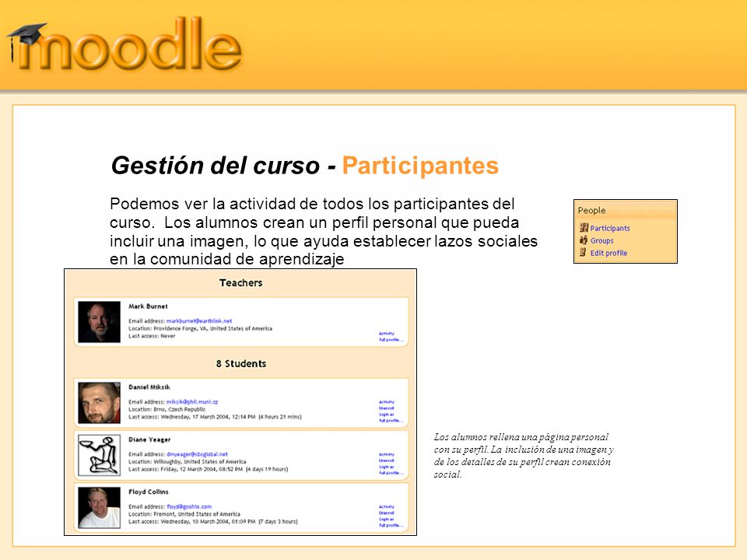This screenshot has width=747, height=560.
Task: Open Floyd Collins' Full profile link
Action: [x=391, y=525]
